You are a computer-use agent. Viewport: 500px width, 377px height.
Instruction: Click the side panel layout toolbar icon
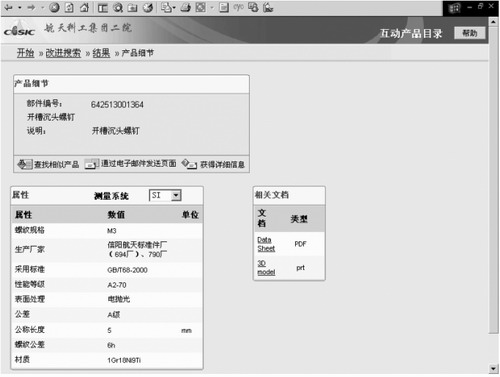(x=103, y=7)
